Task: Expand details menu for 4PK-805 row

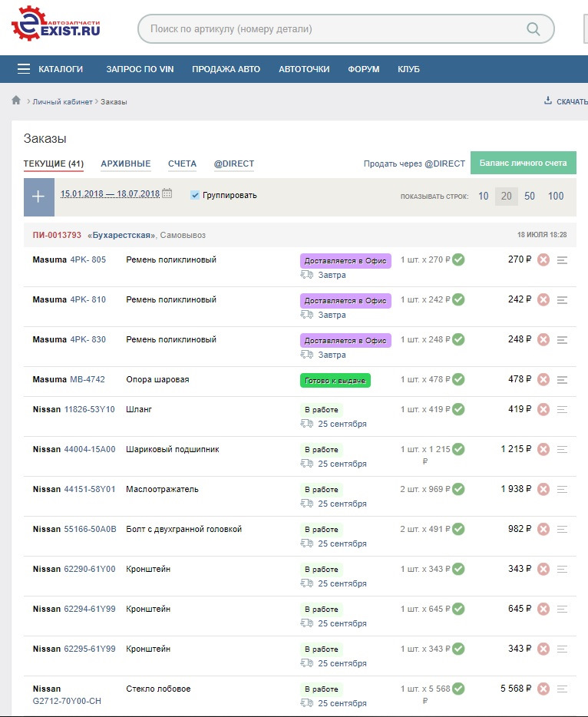Action: pyautogui.click(x=562, y=260)
